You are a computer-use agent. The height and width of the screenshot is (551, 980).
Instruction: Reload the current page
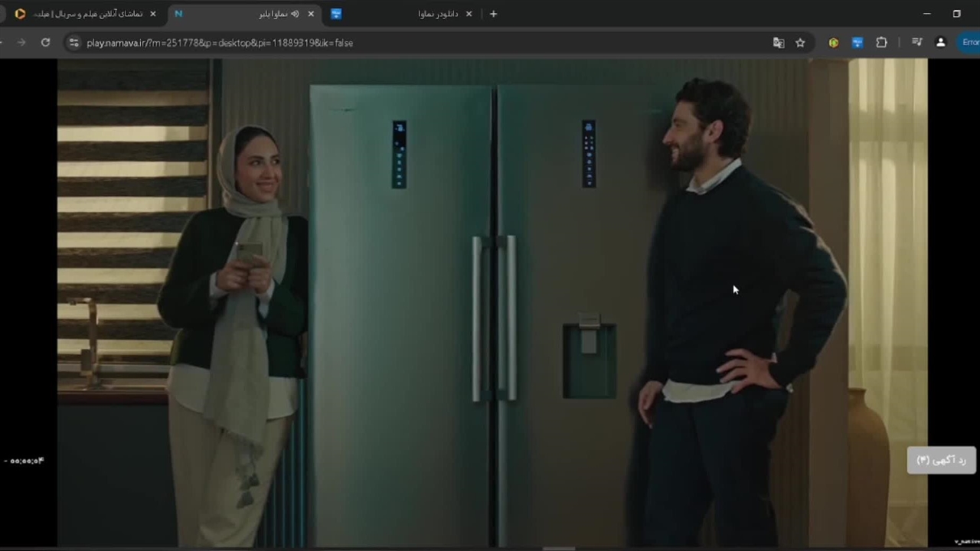point(45,43)
